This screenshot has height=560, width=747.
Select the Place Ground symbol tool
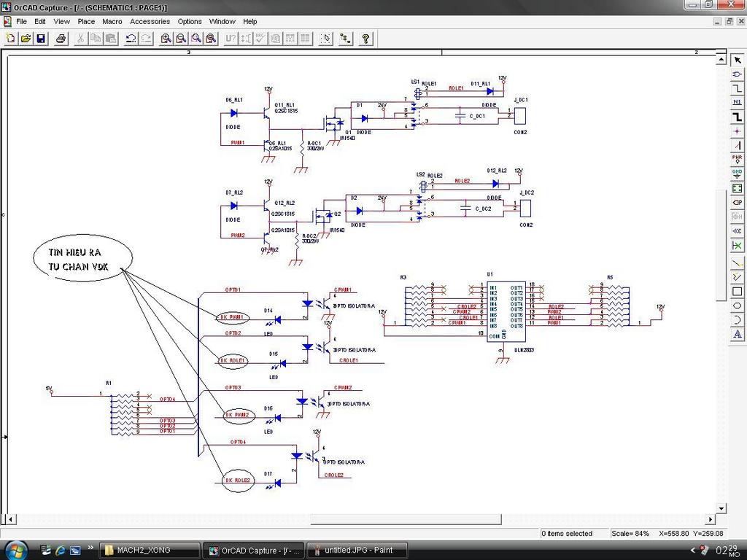pos(737,174)
